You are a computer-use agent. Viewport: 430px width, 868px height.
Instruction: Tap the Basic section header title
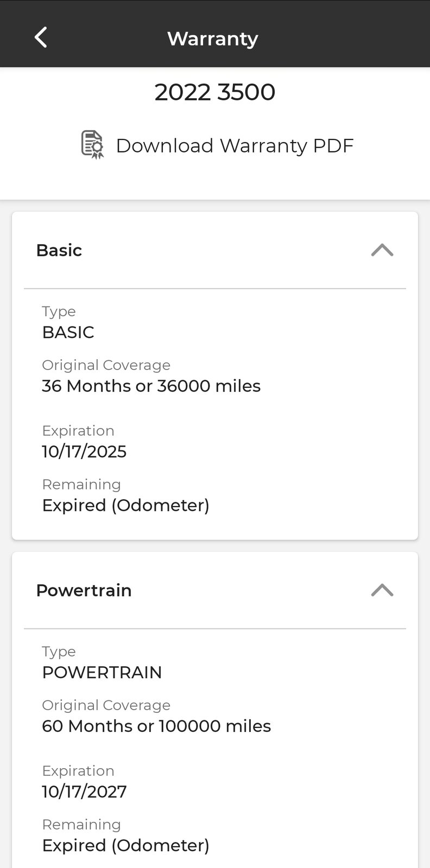point(59,250)
